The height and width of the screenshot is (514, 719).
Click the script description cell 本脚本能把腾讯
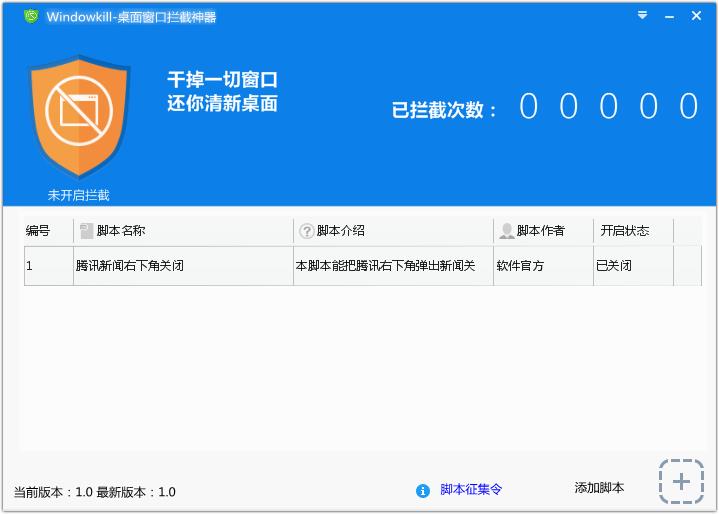click(385, 266)
